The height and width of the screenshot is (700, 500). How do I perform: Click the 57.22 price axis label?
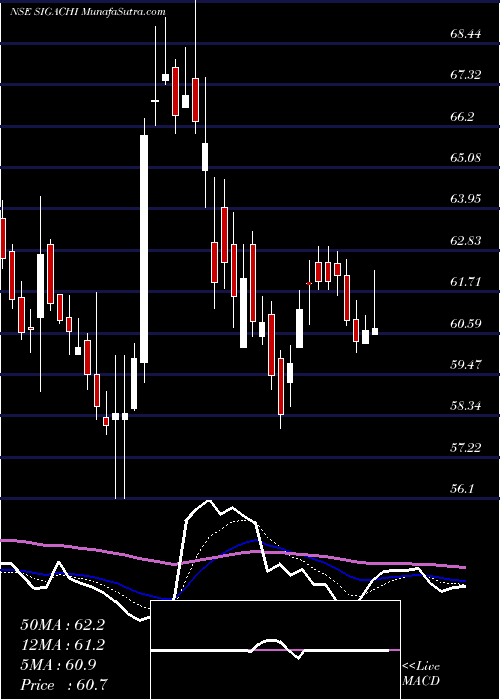pyautogui.click(x=466, y=448)
